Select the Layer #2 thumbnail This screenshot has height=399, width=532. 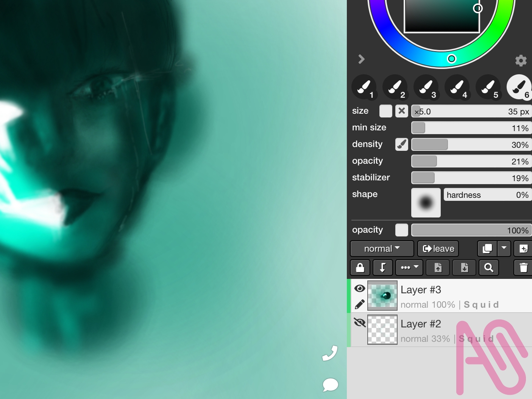382,330
